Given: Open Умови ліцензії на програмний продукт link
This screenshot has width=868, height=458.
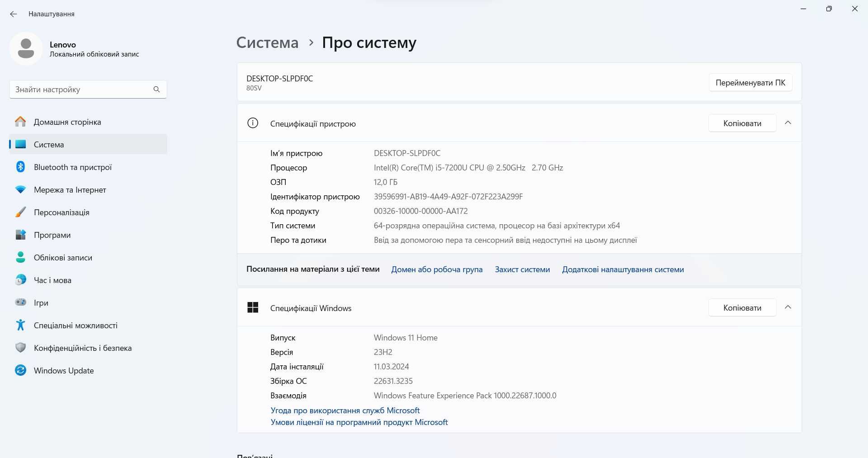Looking at the screenshot, I should pyautogui.click(x=359, y=422).
